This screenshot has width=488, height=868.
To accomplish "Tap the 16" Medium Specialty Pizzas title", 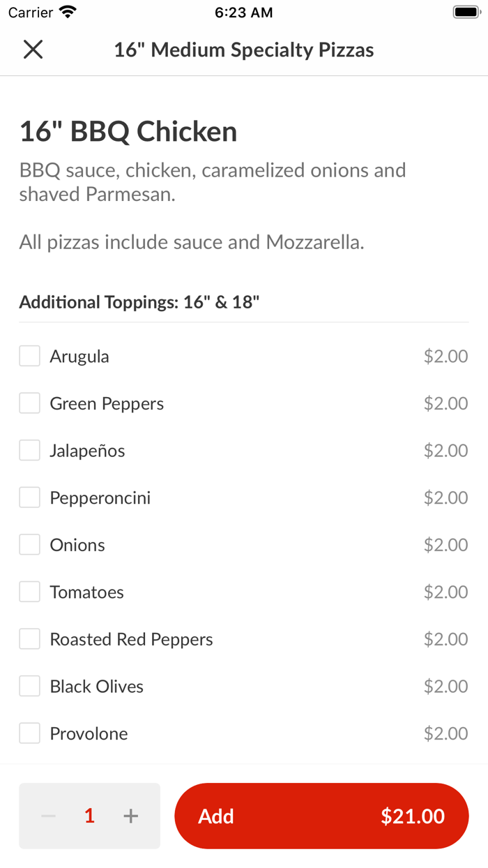I will [244, 49].
